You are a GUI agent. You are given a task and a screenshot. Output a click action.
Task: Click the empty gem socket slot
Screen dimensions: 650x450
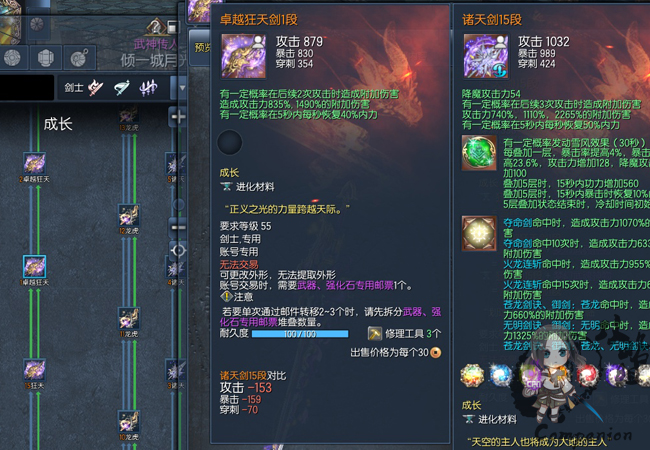[230, 143]
